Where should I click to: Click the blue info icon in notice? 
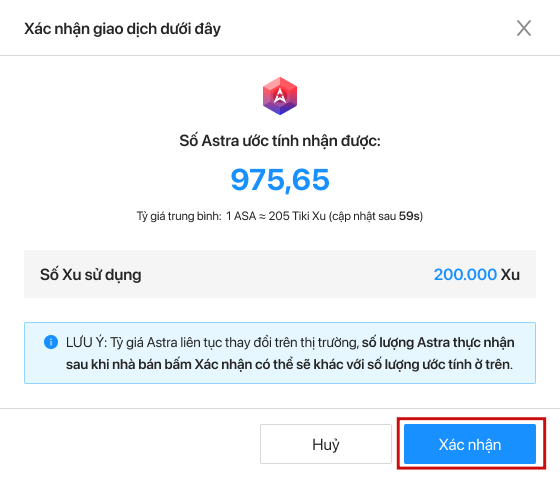(x=51, y=342)
